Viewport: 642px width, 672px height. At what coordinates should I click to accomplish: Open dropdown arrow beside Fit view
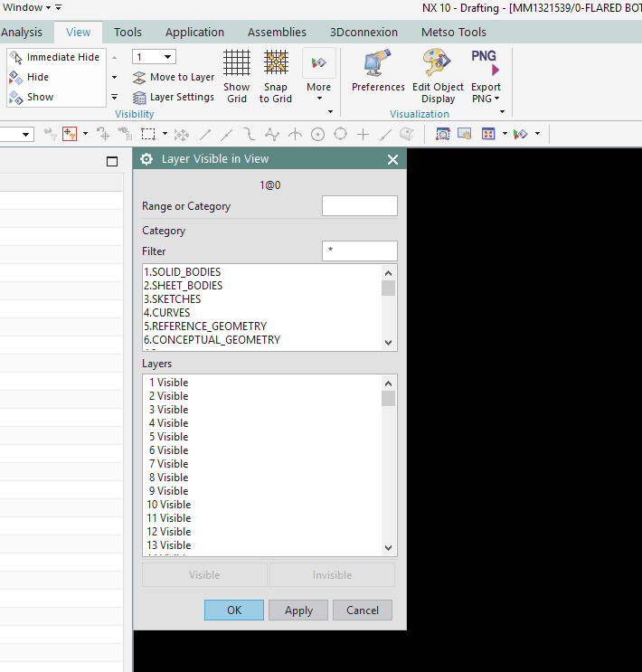505,134
